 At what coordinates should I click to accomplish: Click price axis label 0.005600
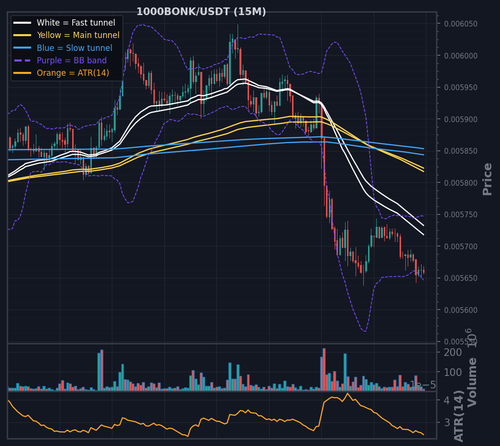tap(461, 310)
